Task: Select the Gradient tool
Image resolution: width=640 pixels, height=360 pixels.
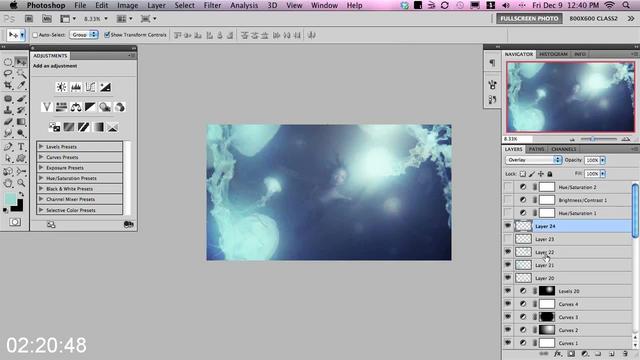Action: tap(21, 122)
